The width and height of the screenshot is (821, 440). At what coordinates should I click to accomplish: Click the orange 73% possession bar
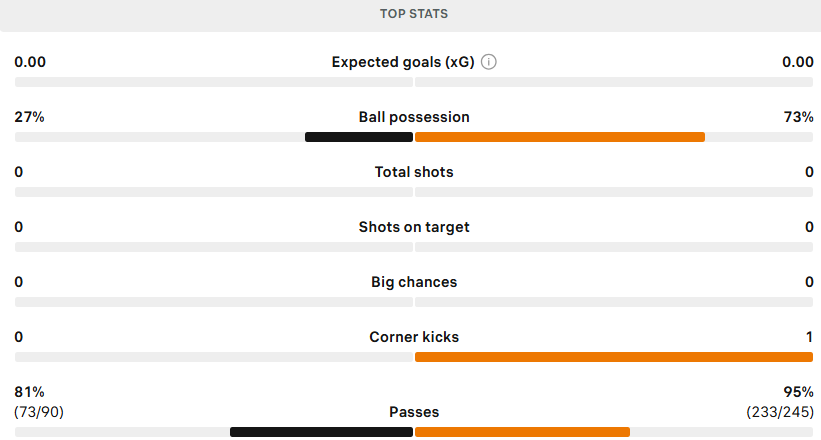click(560, 137)
